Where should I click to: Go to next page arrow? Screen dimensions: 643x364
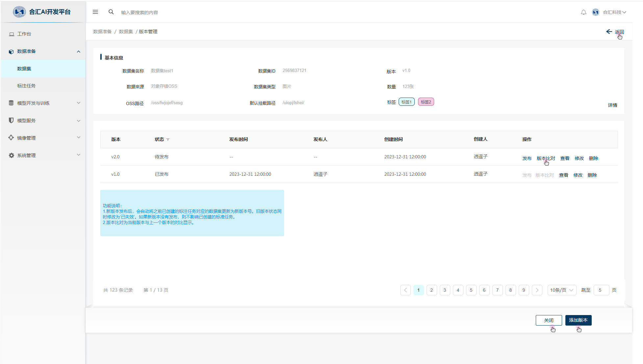tap(537, 290)
